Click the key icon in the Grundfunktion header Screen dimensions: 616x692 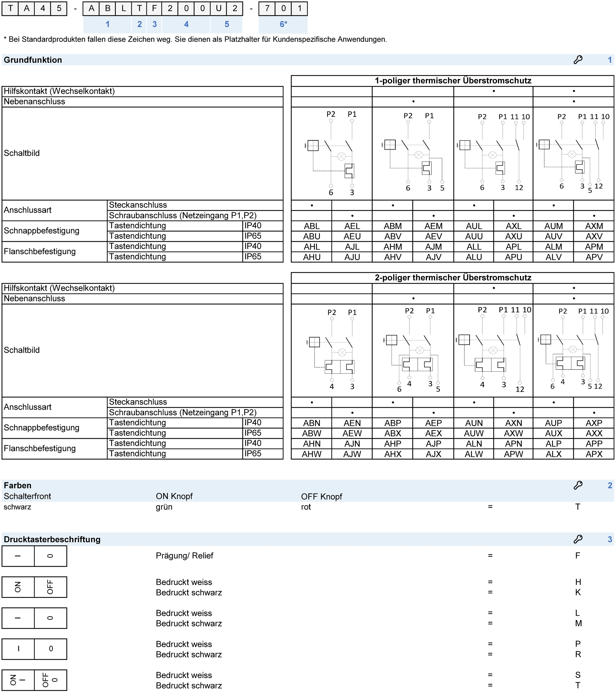tap(578, 60)
